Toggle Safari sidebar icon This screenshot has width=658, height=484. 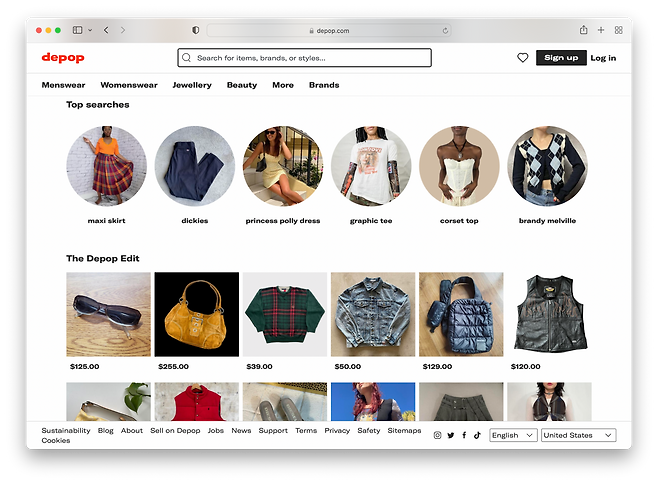(77, 30)
